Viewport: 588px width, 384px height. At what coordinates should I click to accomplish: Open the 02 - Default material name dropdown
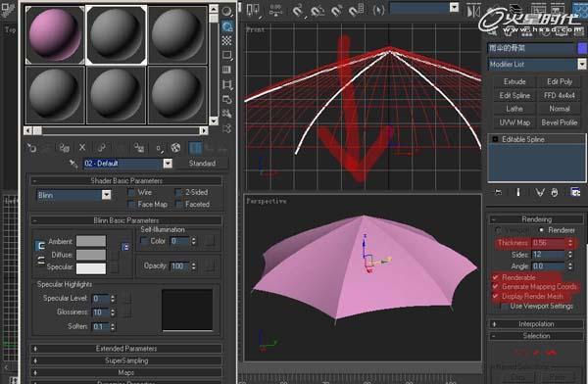[168, 164]
